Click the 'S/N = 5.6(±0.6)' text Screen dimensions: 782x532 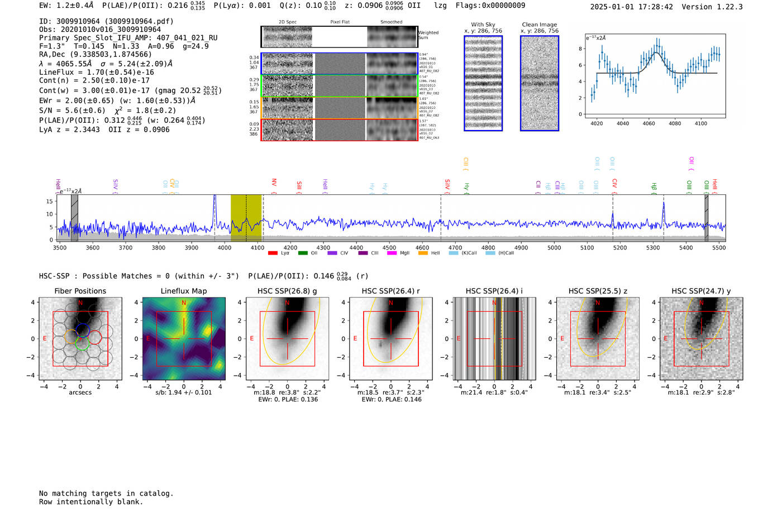pos(72,111)
